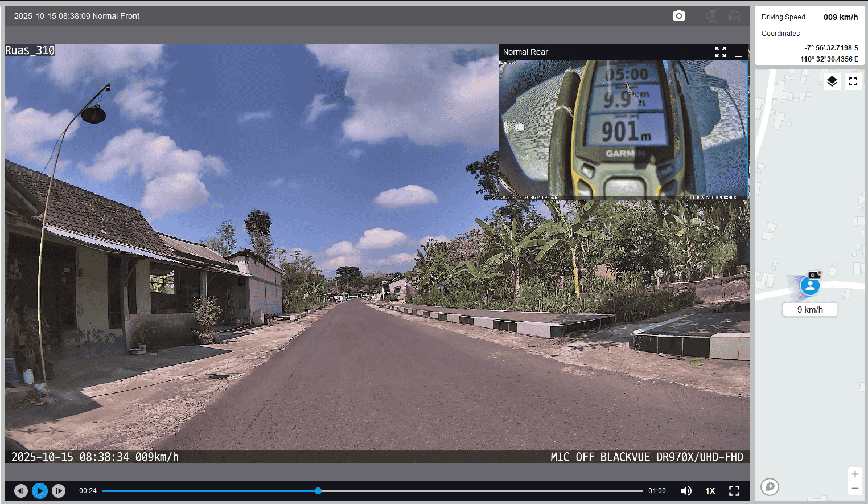Zoom in on the map
The height and width of the screenshot is (504, 868).
854,474
